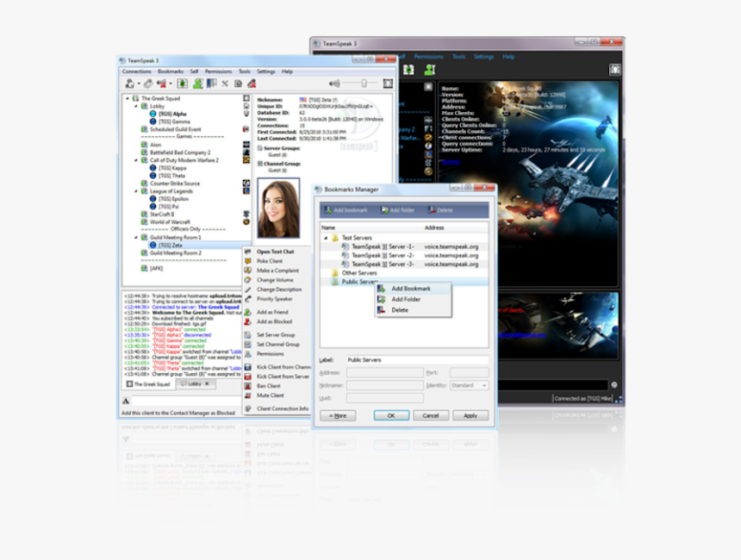Choose Add as Blocked in context menu
The image size is (741, 560).
[x=274, y=322]
